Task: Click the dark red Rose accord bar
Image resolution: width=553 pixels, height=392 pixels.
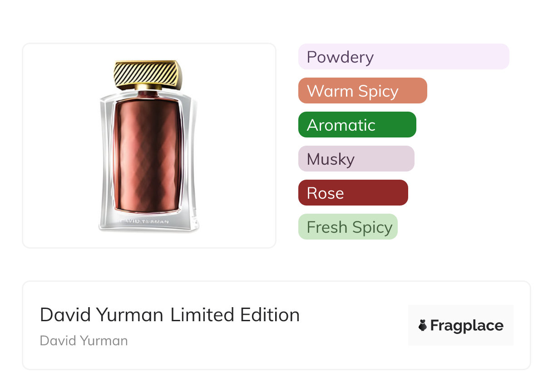Action: click(353, 193)
